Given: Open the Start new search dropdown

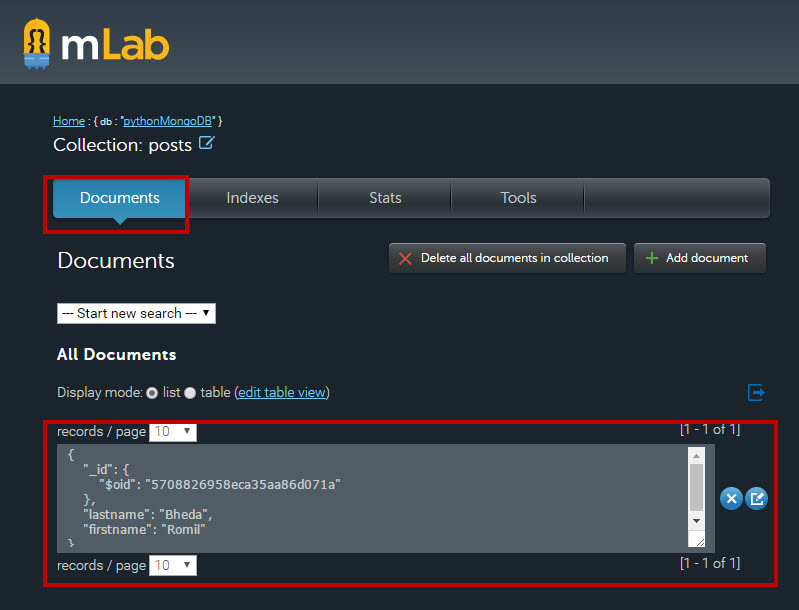Looking at the screenshot, I should [x=136, y=313].
